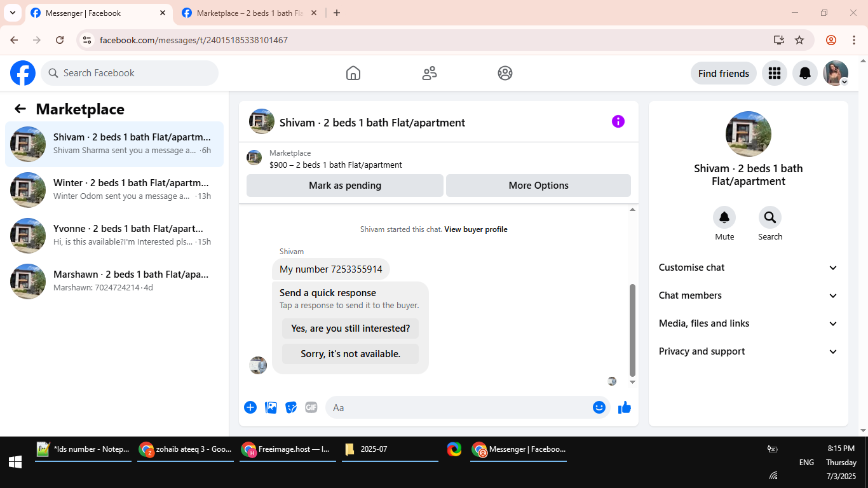Choose a sticker icon in composer
868x488 pixels.
click(291, 407)
